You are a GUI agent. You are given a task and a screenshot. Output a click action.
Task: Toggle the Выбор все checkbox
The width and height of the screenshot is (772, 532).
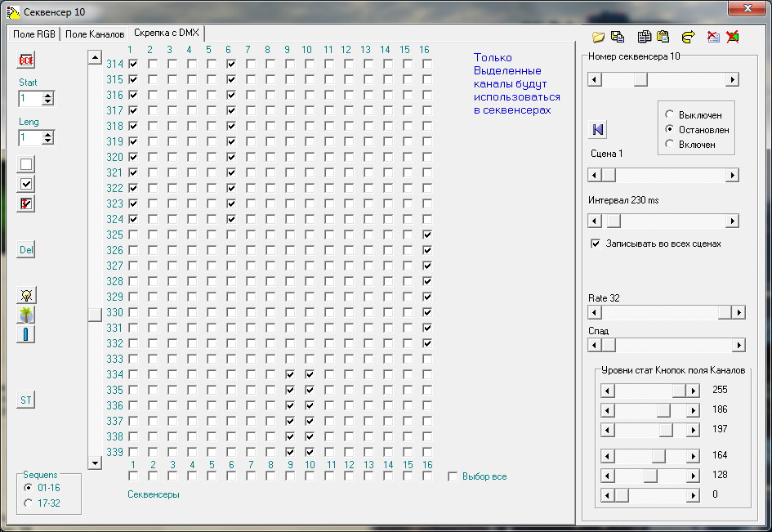pyautogui.click(x=453, y=476)
